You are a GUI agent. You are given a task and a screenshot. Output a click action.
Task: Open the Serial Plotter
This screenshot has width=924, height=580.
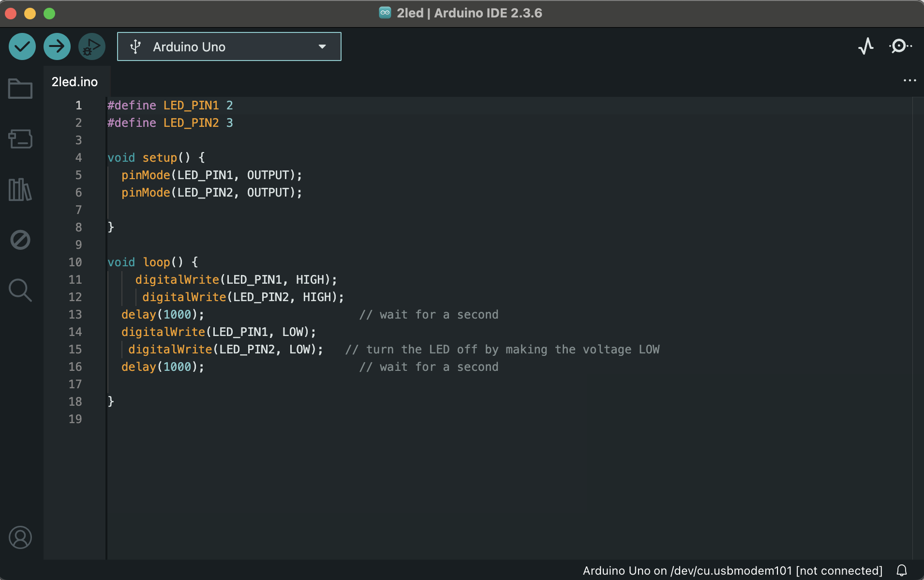tap(866, 46)
